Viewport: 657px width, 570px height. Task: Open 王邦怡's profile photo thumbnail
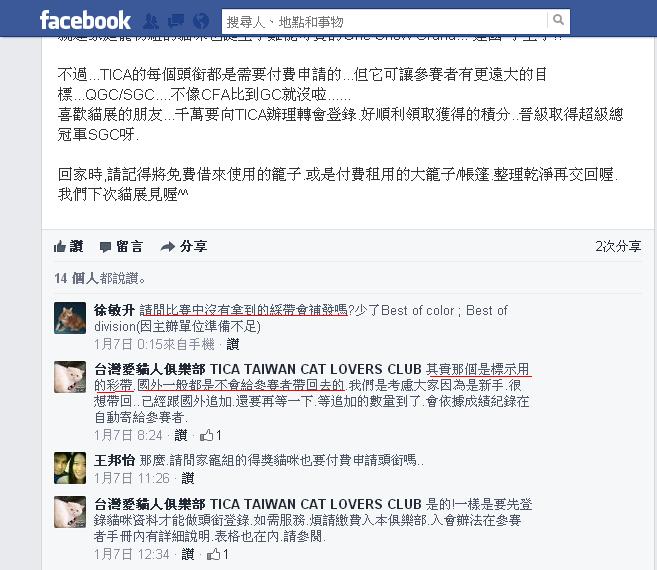pos(70,468)
